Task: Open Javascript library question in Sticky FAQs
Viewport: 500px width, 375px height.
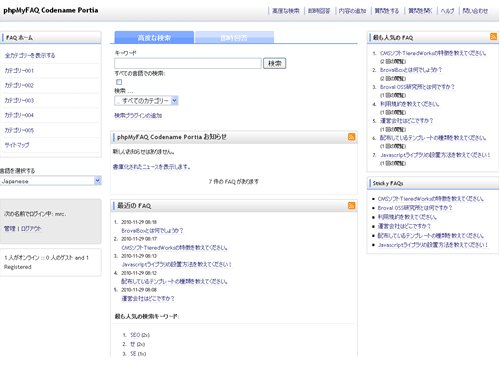Action: click(433, 245)
